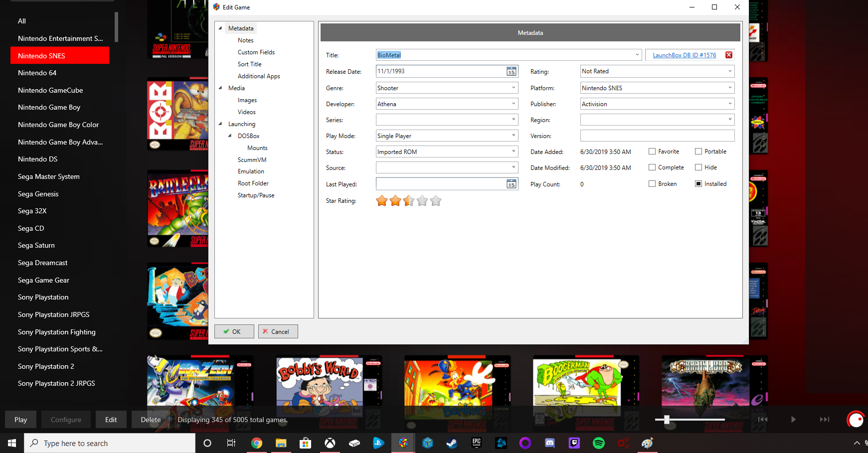Mark the game as Broken
The width and height of the screenshot is (868, 453).
pos(652,184)
